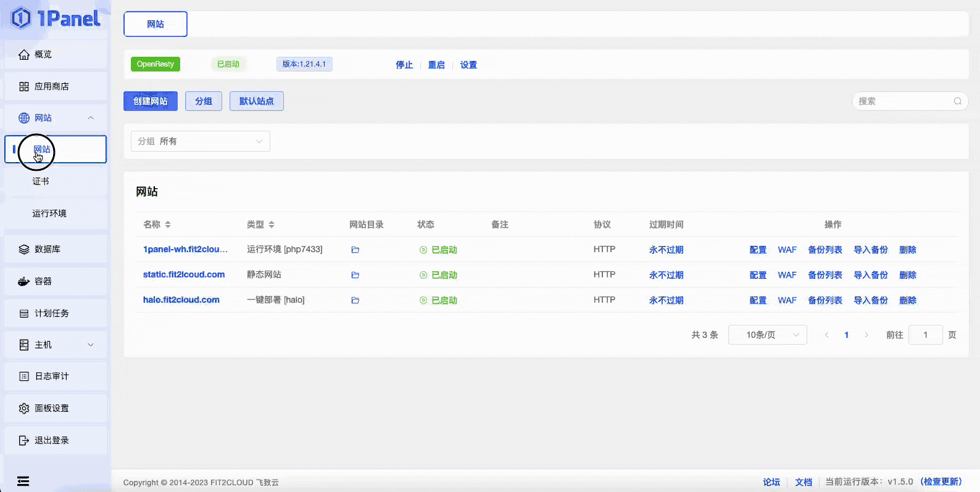980x492 pixels.
Task: Open 面板设置 panel settings
Action: [x=56, y=408]
